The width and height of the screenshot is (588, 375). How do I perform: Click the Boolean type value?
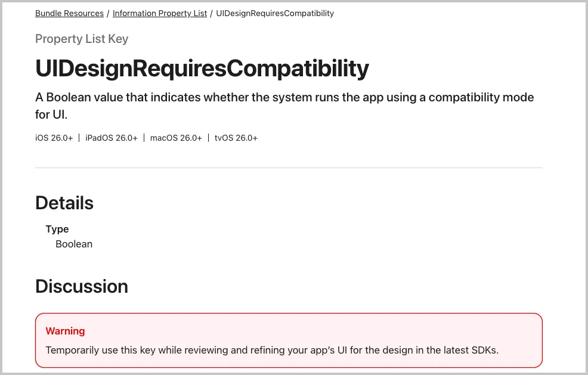74,244
